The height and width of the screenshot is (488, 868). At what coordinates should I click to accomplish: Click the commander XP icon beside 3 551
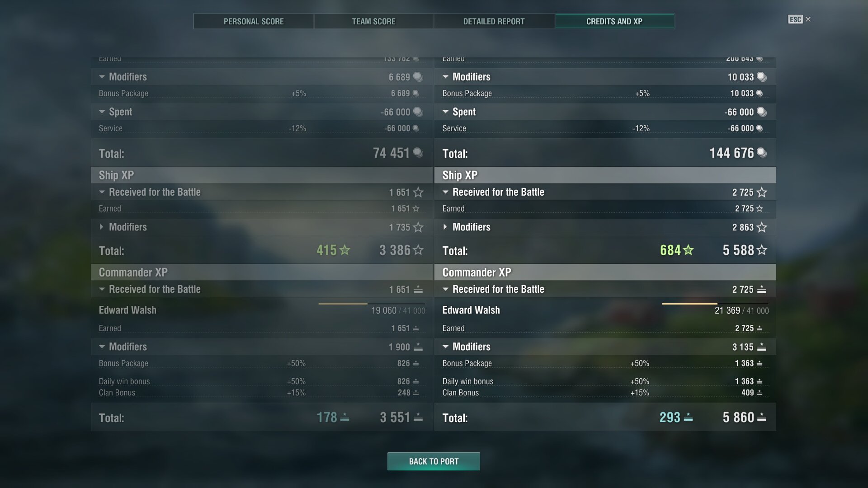(418, 418)
